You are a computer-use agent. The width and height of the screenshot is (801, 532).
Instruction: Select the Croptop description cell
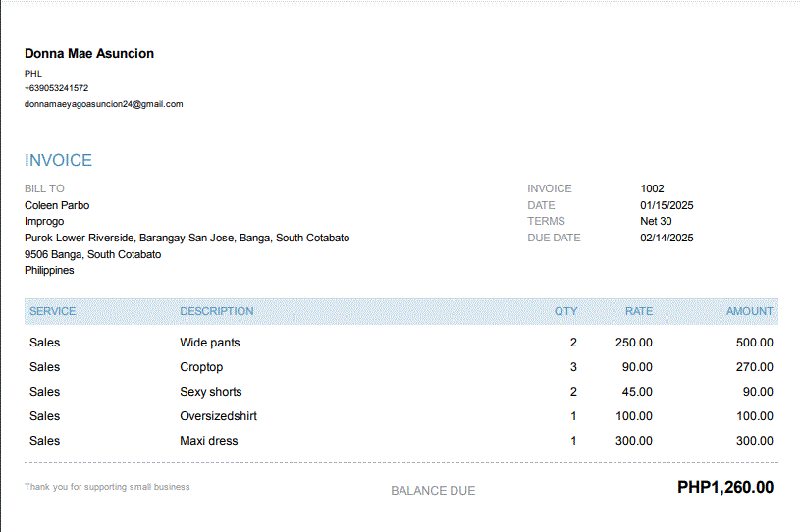tap(201, 367)
